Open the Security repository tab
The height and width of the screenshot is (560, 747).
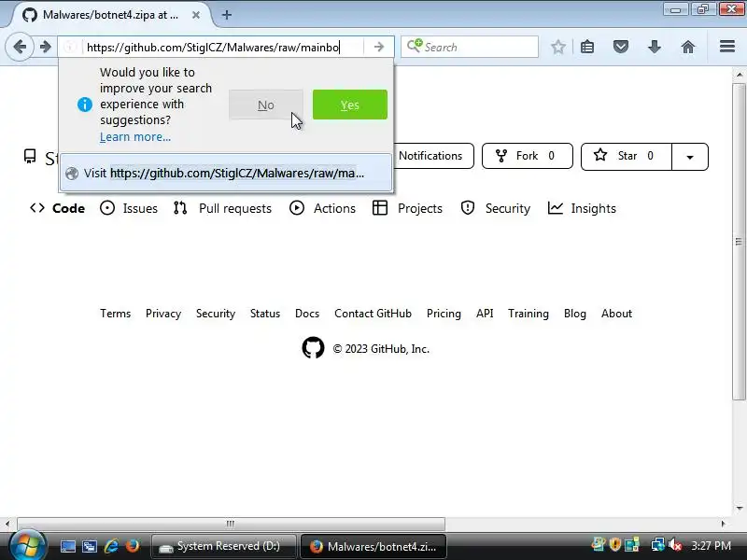[x=496, y=208]
